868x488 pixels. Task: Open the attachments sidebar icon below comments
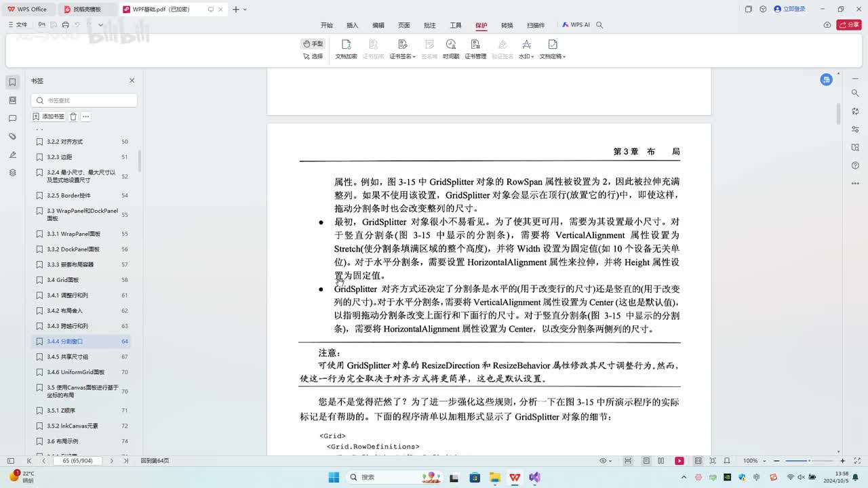click(x=12, y=137)
